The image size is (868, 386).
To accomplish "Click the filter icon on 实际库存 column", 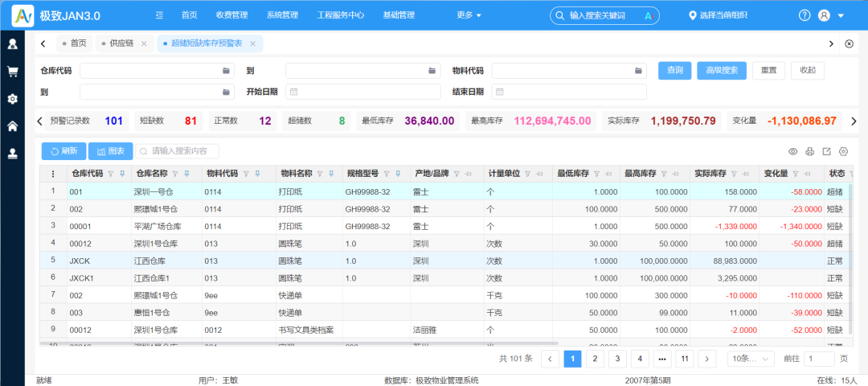I will tap(734, 174).
